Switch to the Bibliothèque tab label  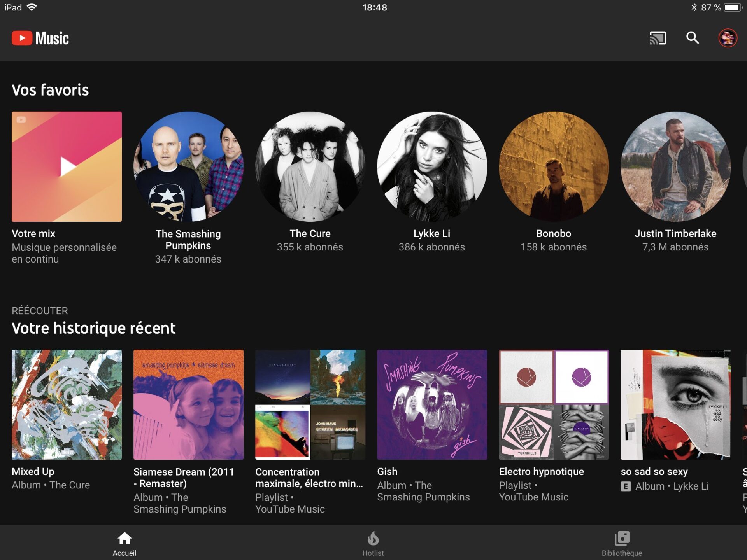(x=622, y=553)
